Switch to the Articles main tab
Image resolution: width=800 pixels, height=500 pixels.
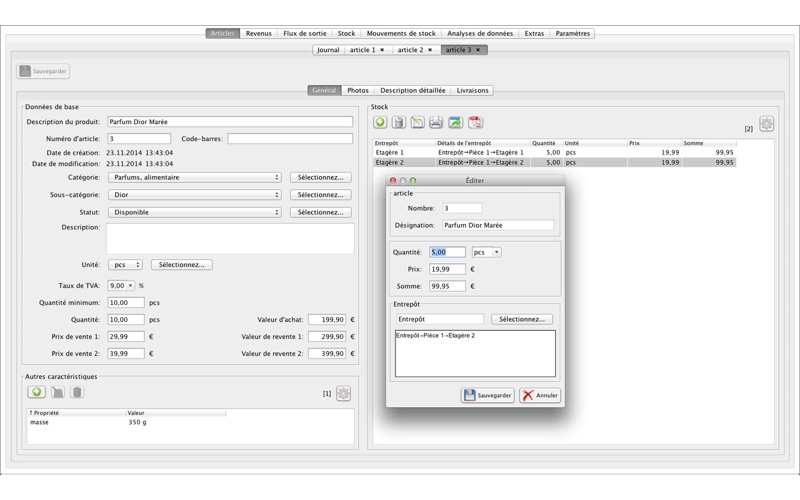[222, 33]
